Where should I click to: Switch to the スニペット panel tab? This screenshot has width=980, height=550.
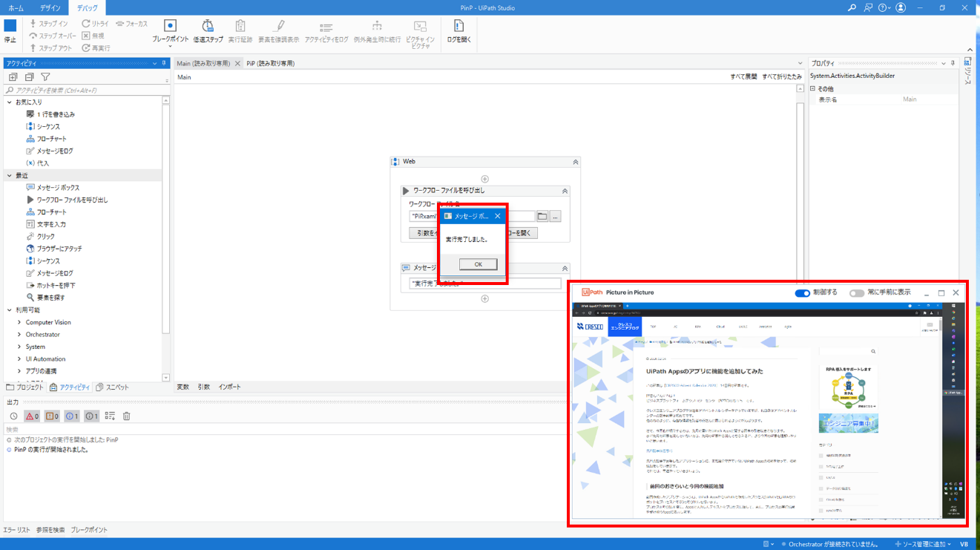(x=112, y=387)
